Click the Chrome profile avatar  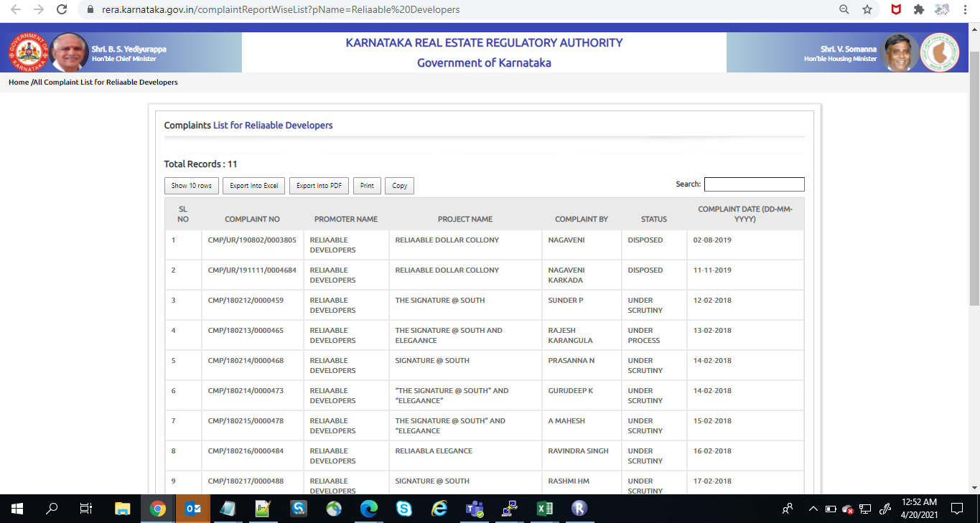(942, 10)
